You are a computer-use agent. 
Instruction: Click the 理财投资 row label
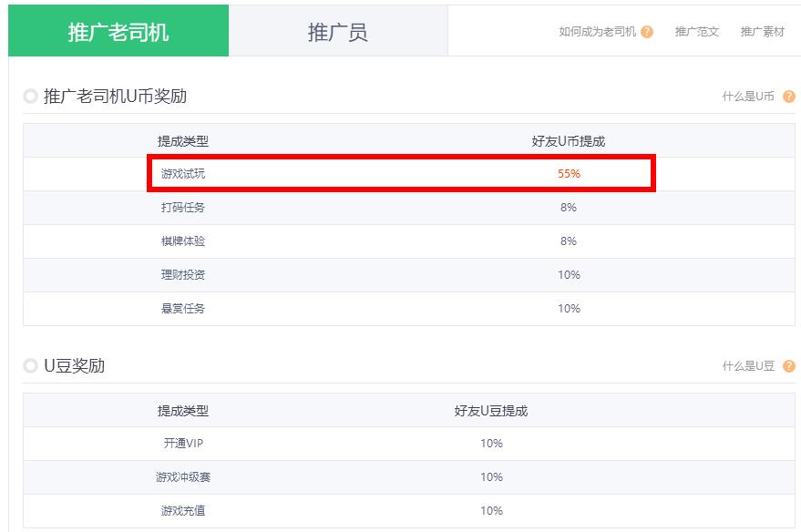pyautogui.click(x=183, y=275)
